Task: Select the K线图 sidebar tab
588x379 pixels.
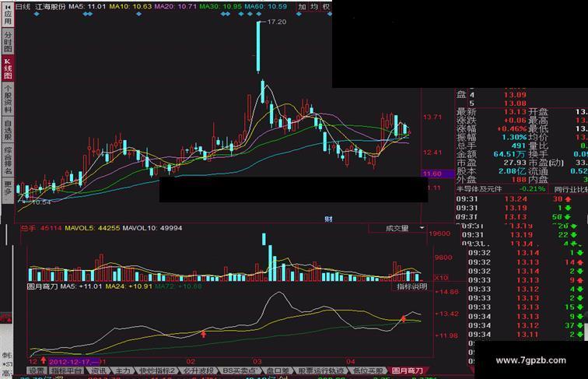Action: point(8,68)
